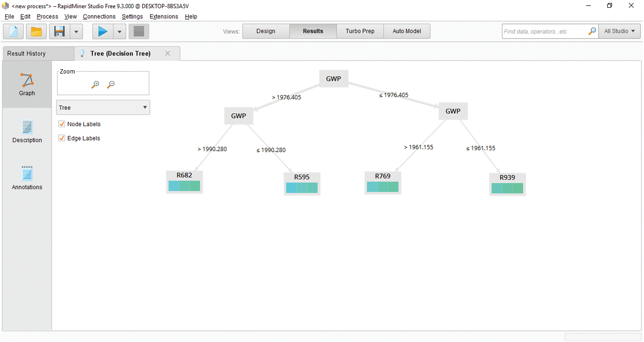Save process with the floppy disk icon
This screenshot has width=644, height=342.
pyautogui.click(x=60, y=32)
